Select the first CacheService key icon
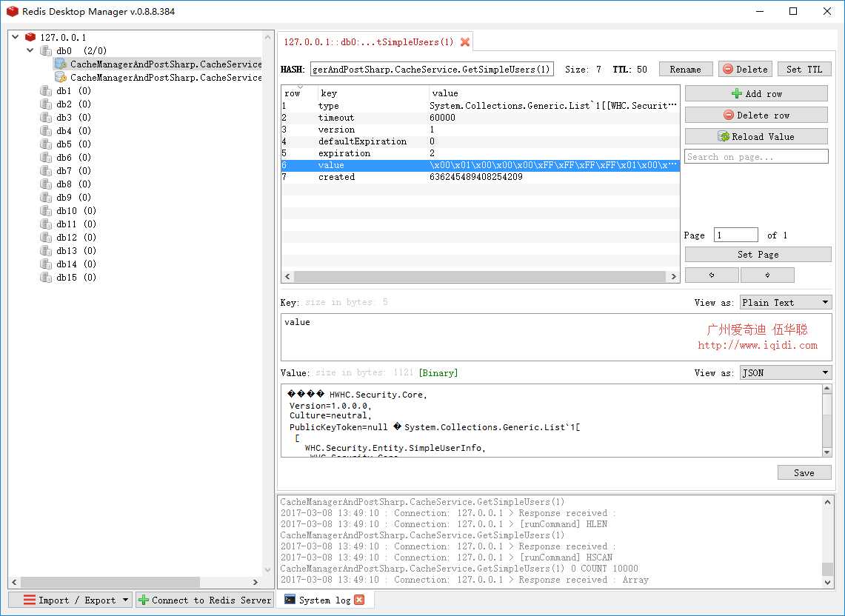The height and width of the screenshot is (616, 845). 61,64
